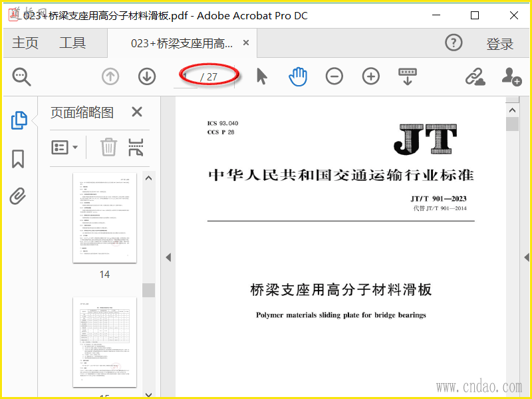Delete selected page with trash icon
532x399 pixels.
(108, 147)
